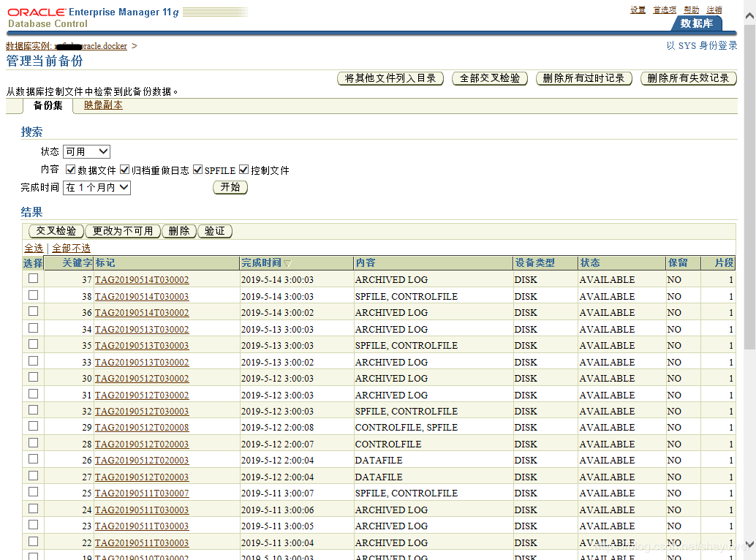Open the 完成时间 dropdown 在 1 个月内
This screenshot has height=560, width=756.
point(97,187)
